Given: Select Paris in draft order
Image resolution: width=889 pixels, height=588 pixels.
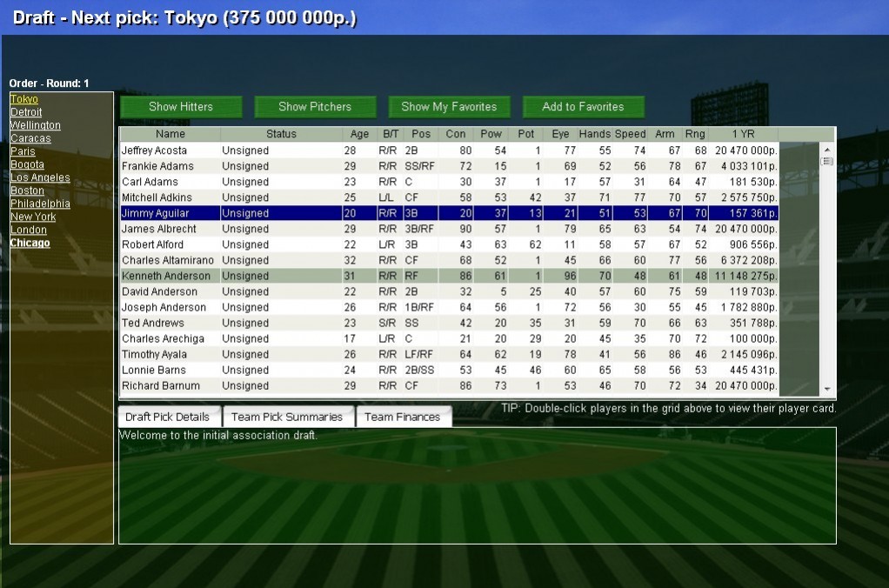Looking at the screenshot, I should [x=23, y=151].
